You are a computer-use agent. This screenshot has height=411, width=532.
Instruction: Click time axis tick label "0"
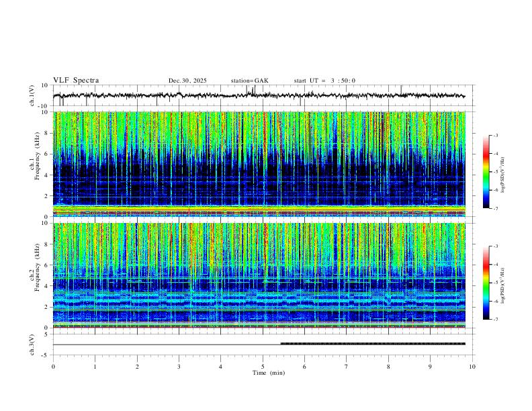[x=53, y=367]
